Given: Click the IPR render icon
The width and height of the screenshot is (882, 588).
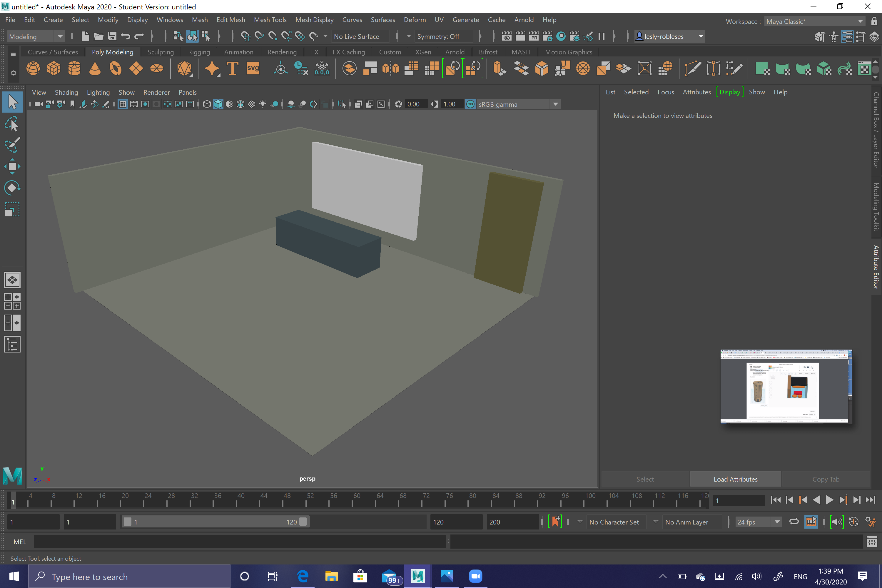Looking at the screenshot, I should point(534,36).
